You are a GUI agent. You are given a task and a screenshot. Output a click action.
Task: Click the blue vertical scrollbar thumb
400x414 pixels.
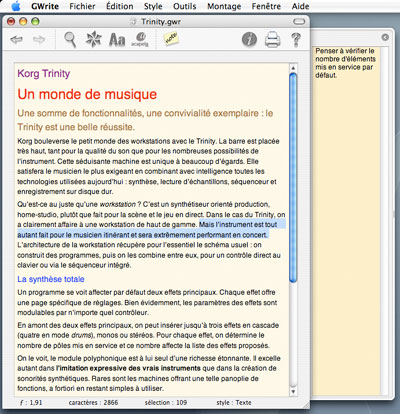tap(293, 178)
